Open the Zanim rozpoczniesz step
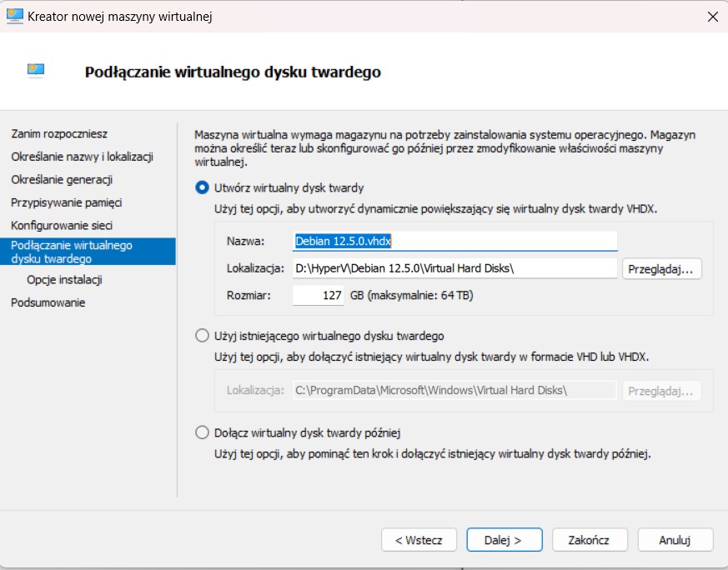Screen dimensions: 728x570 tap(59, 134)
